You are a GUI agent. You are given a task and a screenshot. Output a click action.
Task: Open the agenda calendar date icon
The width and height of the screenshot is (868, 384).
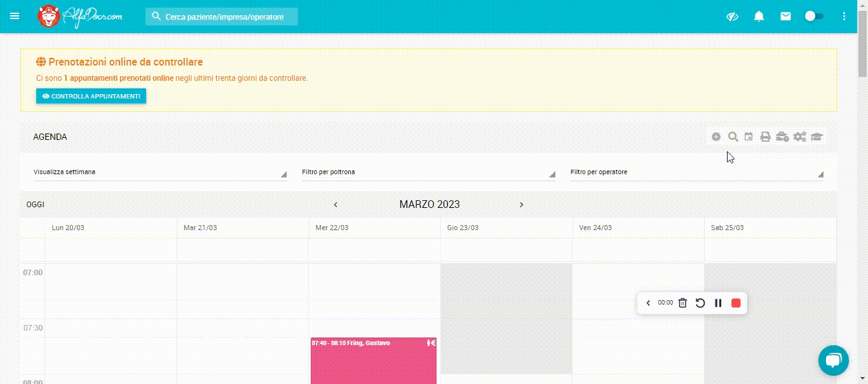pyautogui.click(x=749, y=137)
